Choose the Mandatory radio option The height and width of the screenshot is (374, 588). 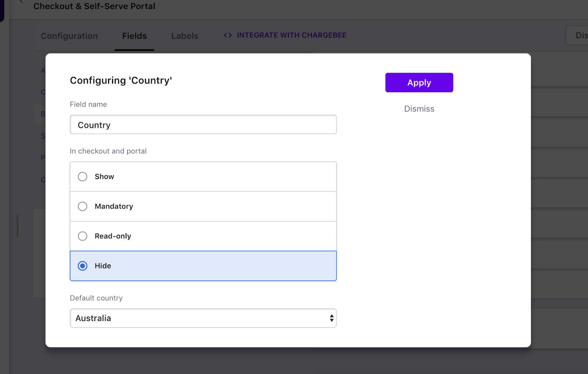83,206
